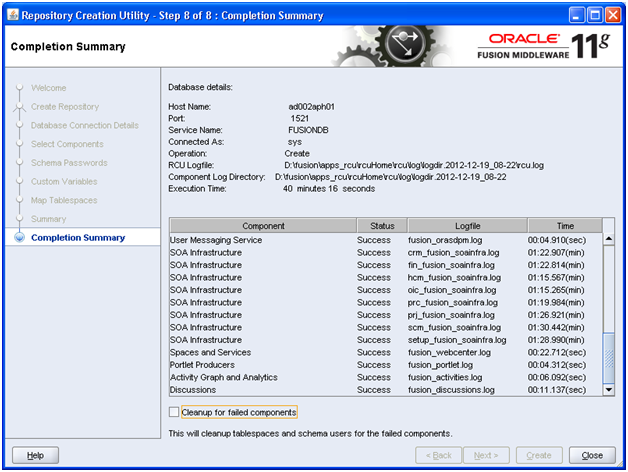
Task: Select the prc_fusion_soainfra.log entry
Action: pyautogui.click(x=453, y=302)
